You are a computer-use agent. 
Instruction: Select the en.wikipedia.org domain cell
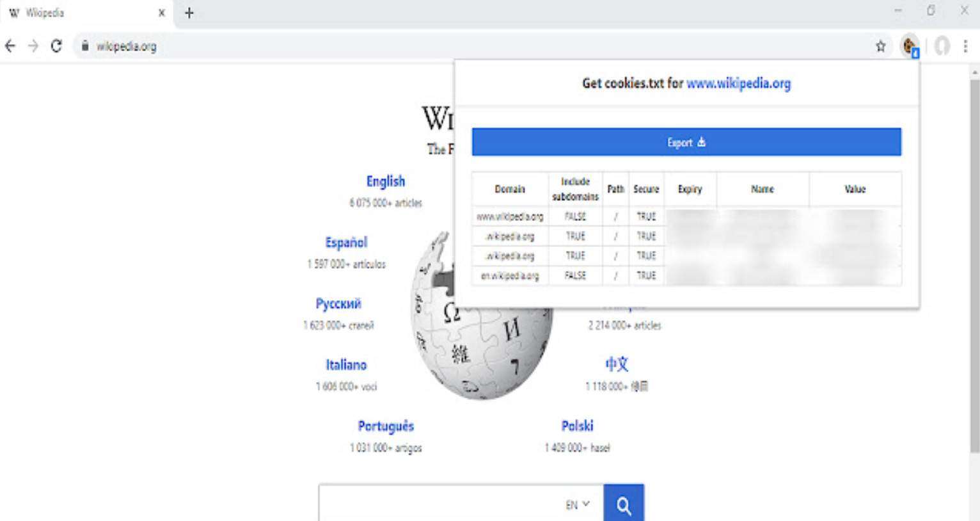510,276
